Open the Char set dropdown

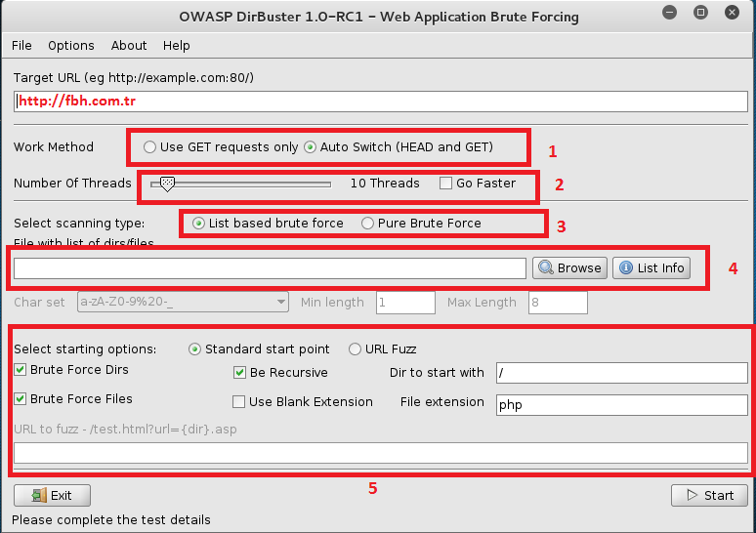point(184,303)
